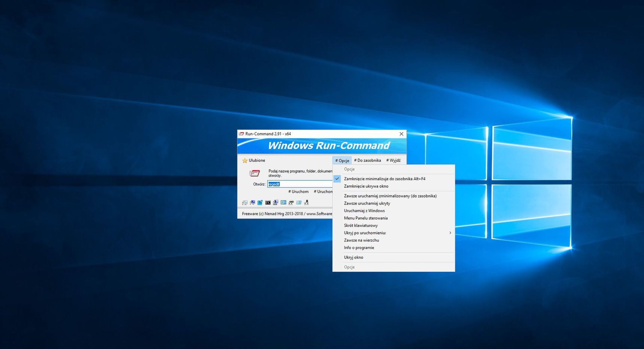Viewport: 644px width, 349px height.
Task: Click the monitor with checkmark icon
Action: click(x=252, y=203)
